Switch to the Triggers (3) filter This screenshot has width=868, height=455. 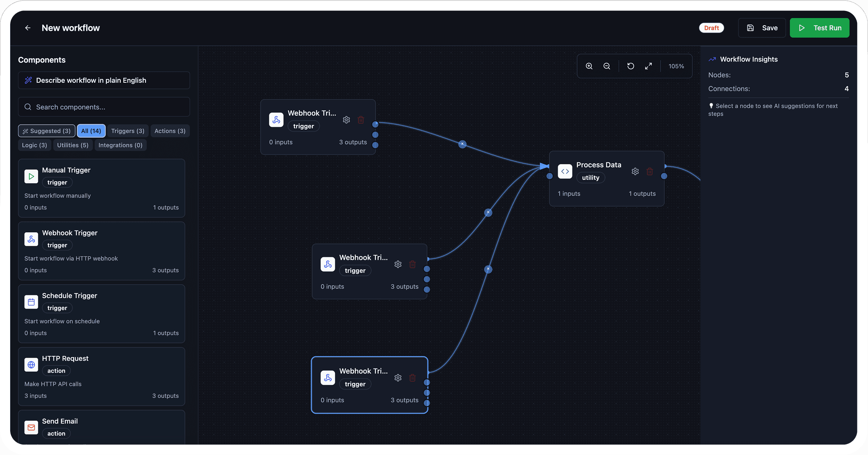click(128, 131)
